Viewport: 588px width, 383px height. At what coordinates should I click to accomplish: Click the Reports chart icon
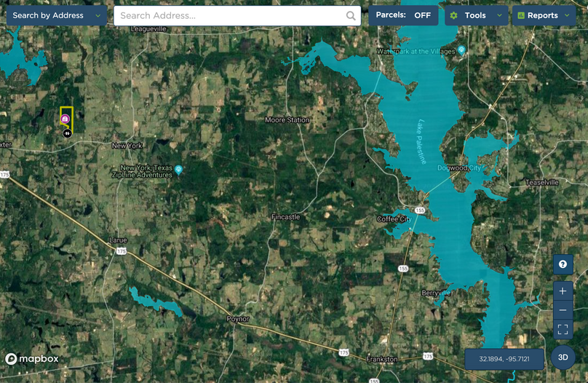(x=521, y=15)
